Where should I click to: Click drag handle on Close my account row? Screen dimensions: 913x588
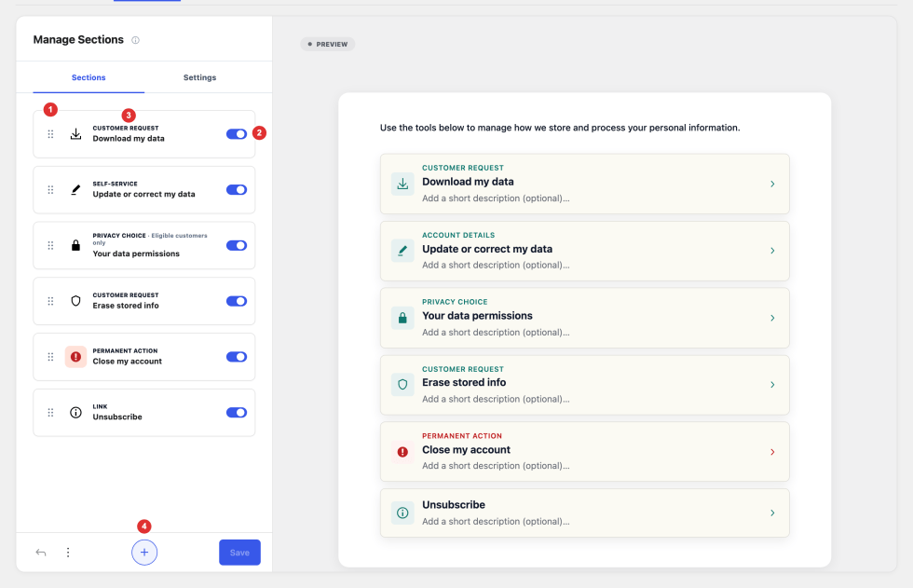click(x=50, y=357)
